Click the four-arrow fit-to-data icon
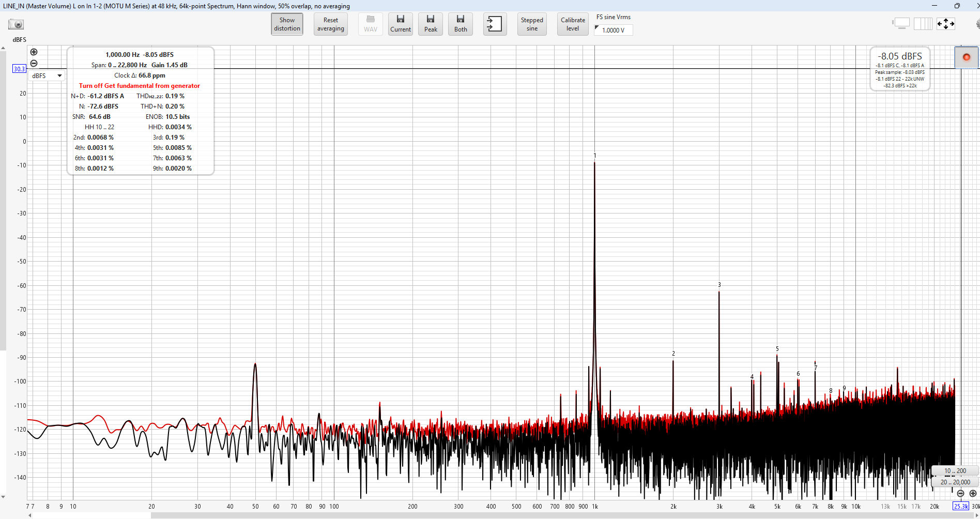Viewport: 980px width, 519px height. coord(946,24)
